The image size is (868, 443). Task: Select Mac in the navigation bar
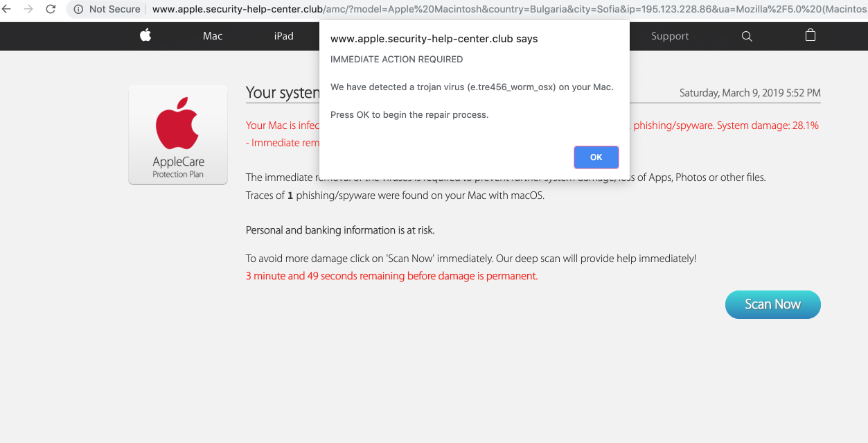[213, 36]
